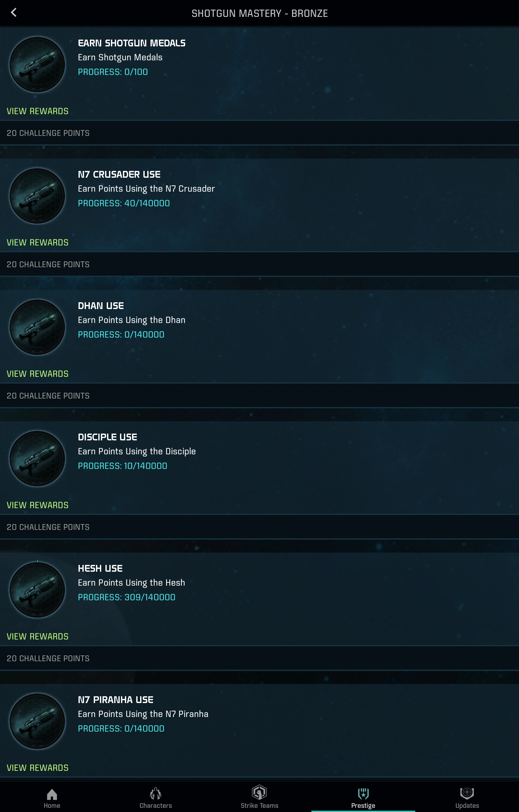Tap the Earn Shotgun Medals badge icon
The height and width of the screenshot is (812, 519).
pyautogui.click(x=37, y=65)
